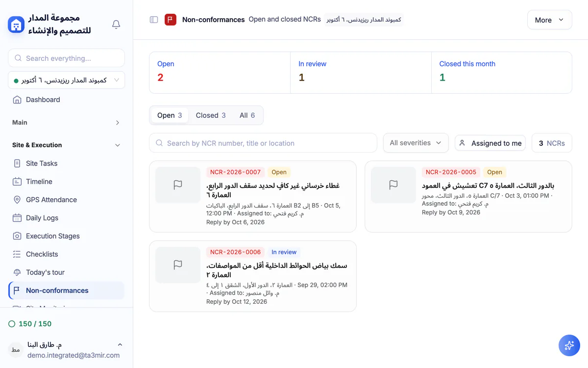Click the Open badge on NCR-2026-0007

coord(279,172)
